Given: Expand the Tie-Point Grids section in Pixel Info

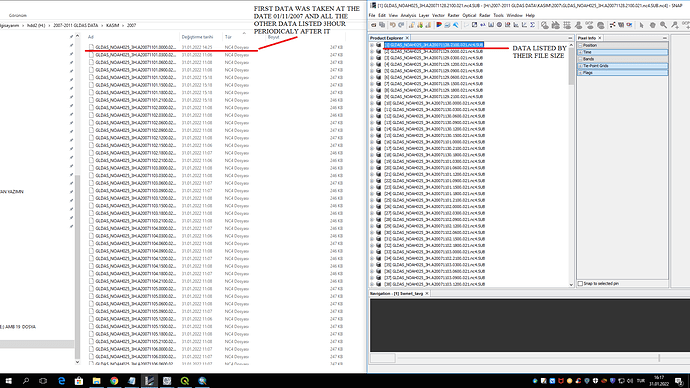Looking at the screenshot, I should click(580, 66).
